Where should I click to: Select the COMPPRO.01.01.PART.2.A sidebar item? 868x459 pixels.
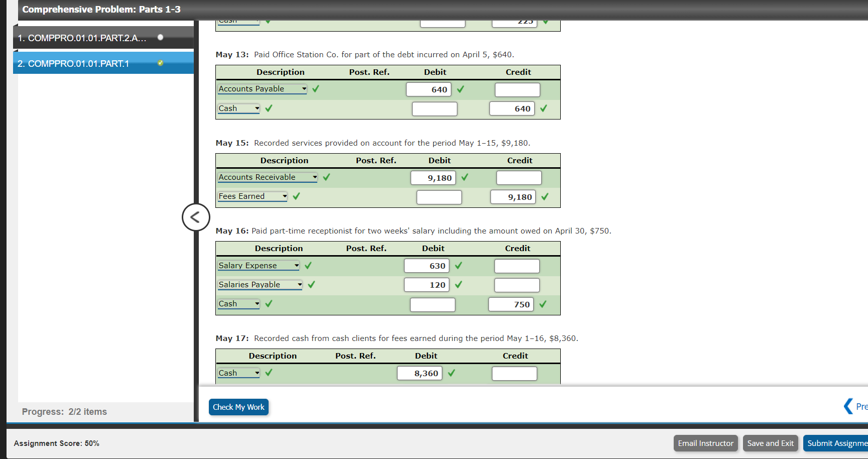pos(82,38)
